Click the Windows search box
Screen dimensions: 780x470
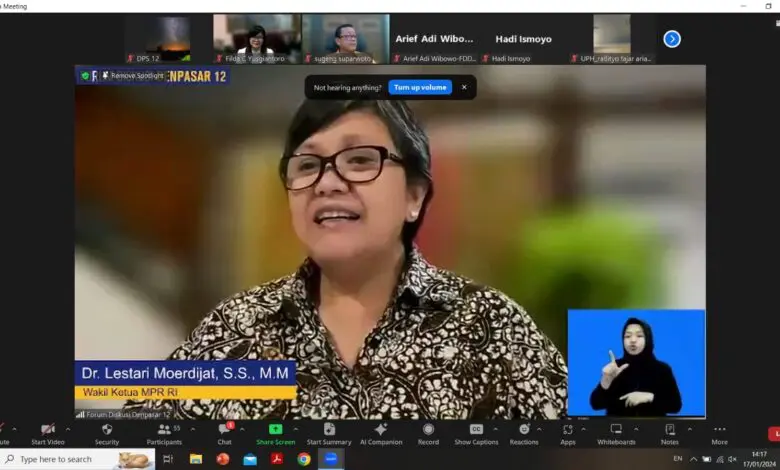point(77,459)
